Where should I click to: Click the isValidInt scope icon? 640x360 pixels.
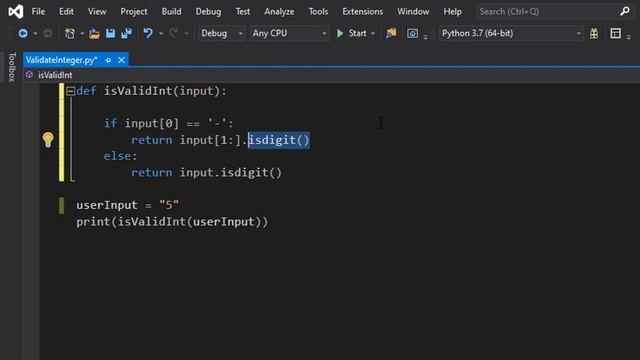[29, 75]
